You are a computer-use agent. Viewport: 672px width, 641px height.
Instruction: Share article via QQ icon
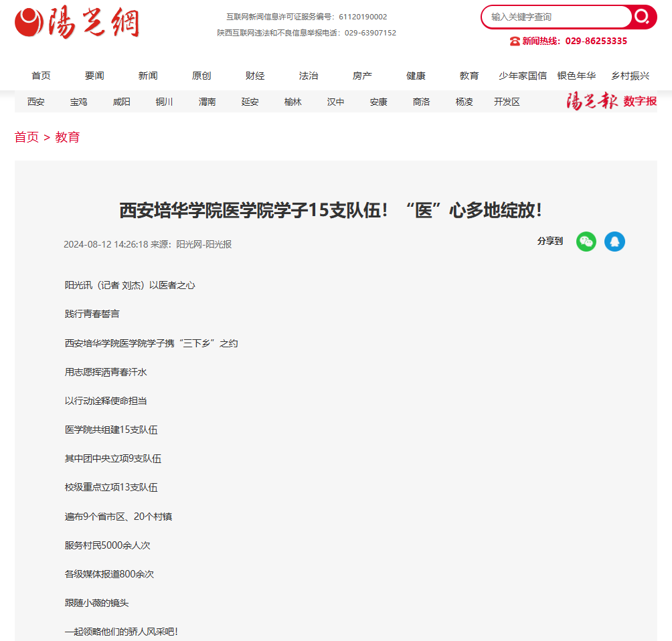point(614,242)
